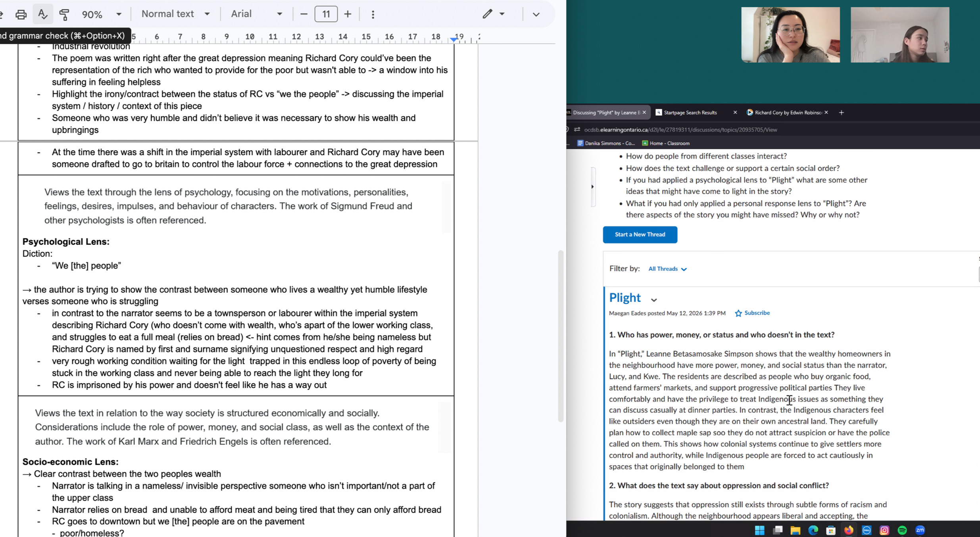Expand the Plight thread options chevron
The width and height of the screenshot is (980, 537).
(x=654, y=300)
